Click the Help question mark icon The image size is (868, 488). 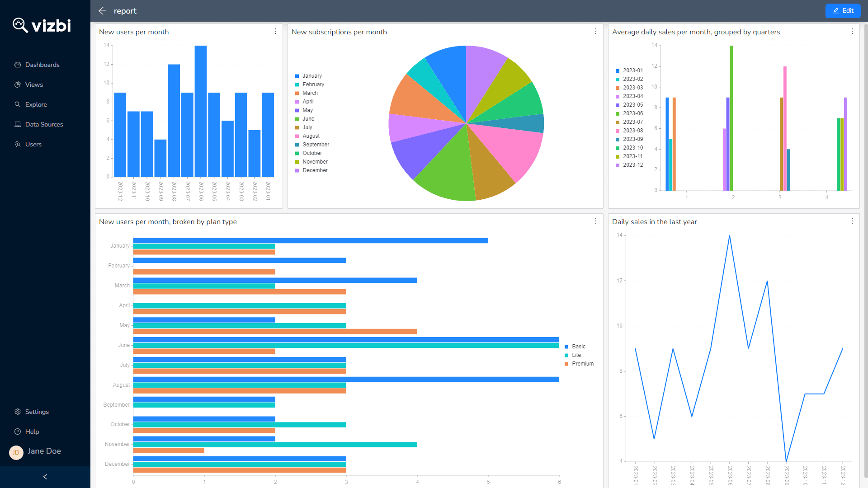coord(18,432)
